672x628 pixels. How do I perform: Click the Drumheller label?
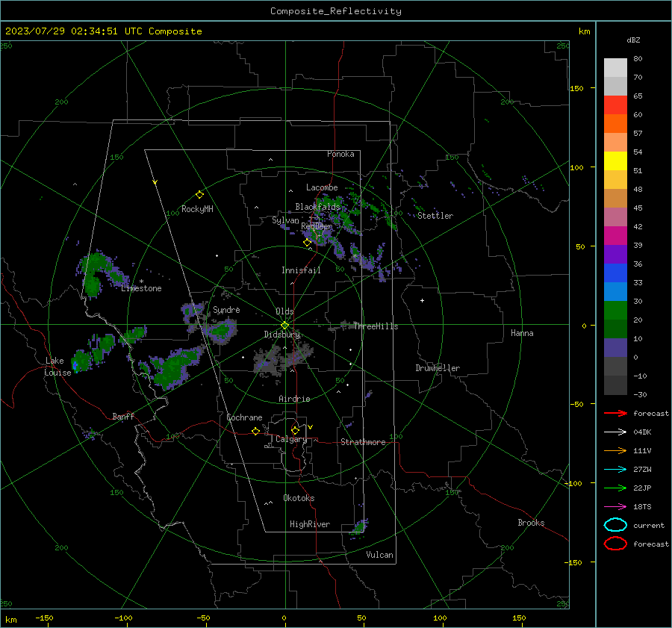tap(438, 368)
